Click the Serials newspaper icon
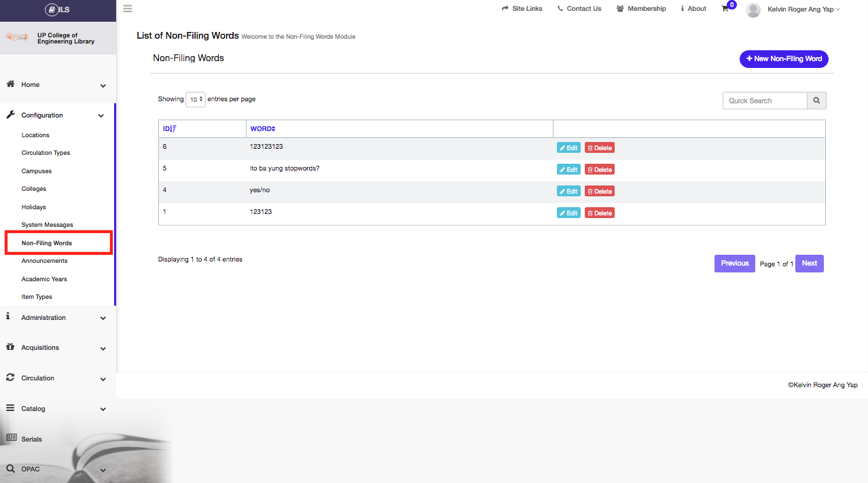The image size is (868, 483). [x=10, y=439]
